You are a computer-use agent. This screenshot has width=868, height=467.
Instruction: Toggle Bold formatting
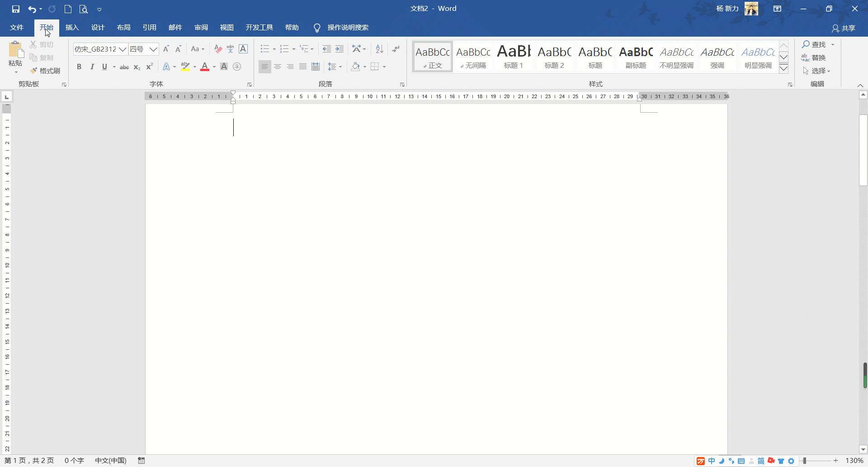click(x=79, y=67)
